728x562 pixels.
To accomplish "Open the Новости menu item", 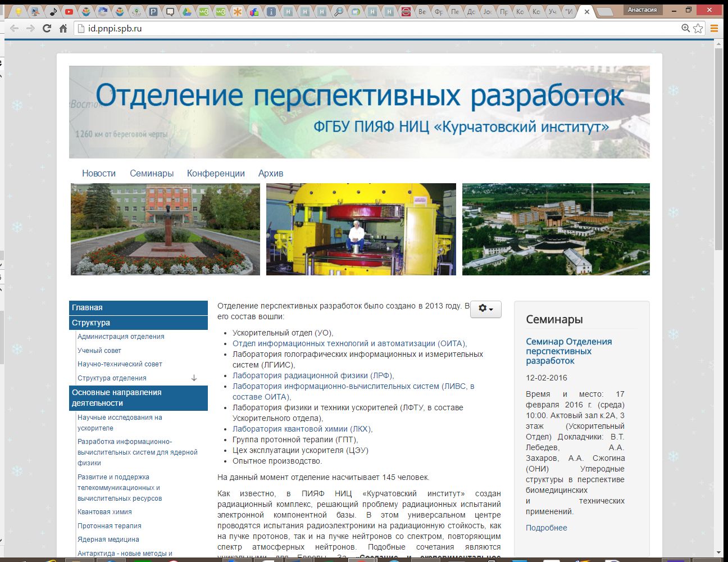I will (x=99, y=173).
